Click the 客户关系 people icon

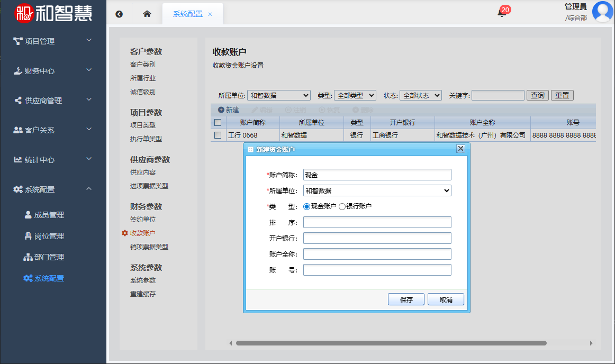17,130
